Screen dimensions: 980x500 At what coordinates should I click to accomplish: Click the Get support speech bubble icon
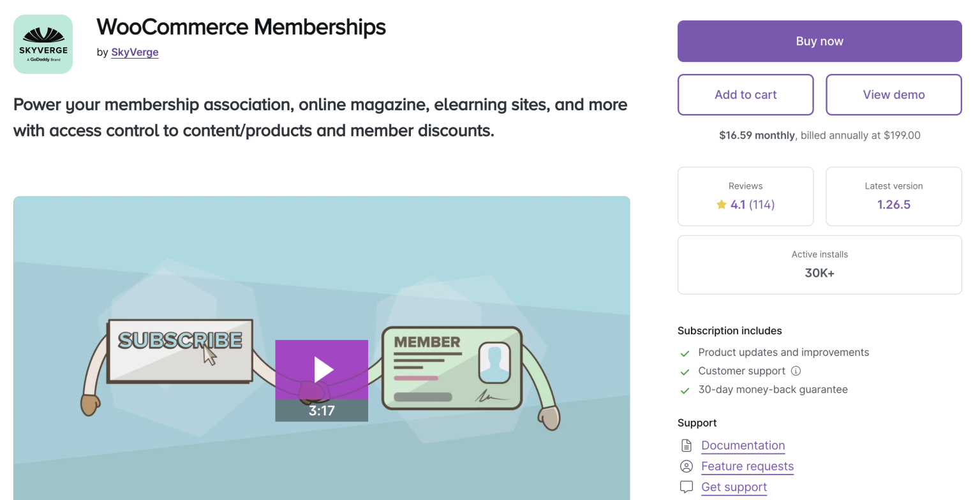coord(687,487)
